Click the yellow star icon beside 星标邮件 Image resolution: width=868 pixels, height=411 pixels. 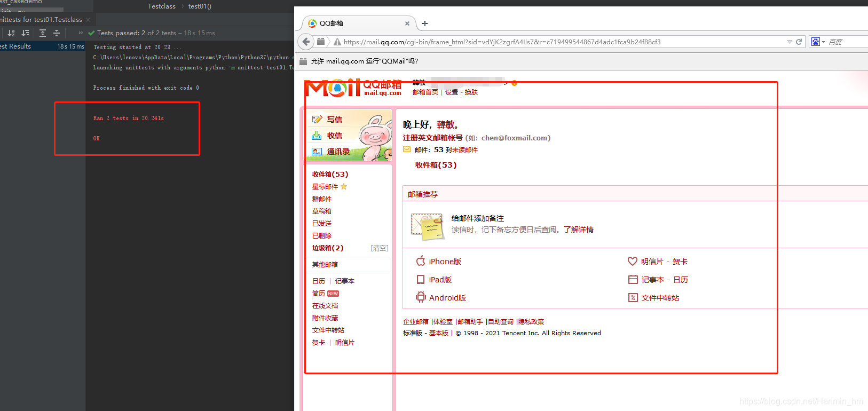(x=344, y=187)
